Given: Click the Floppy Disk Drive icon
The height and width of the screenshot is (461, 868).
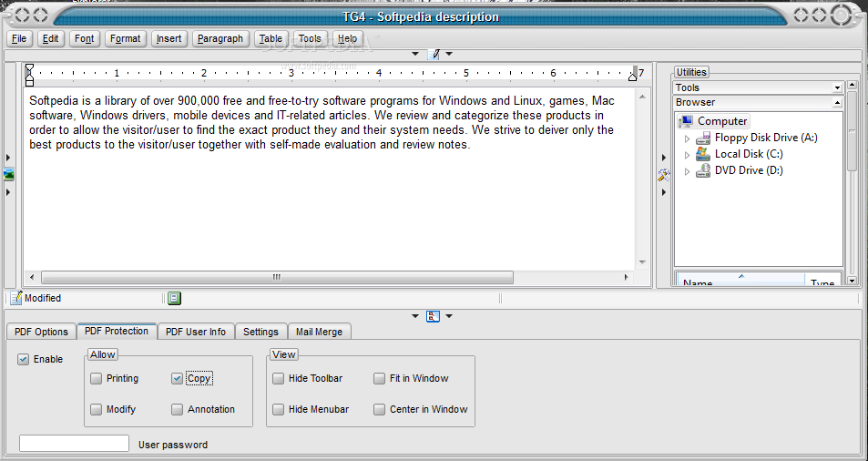Looking at the screenshot, I should (x=703, y=138).
